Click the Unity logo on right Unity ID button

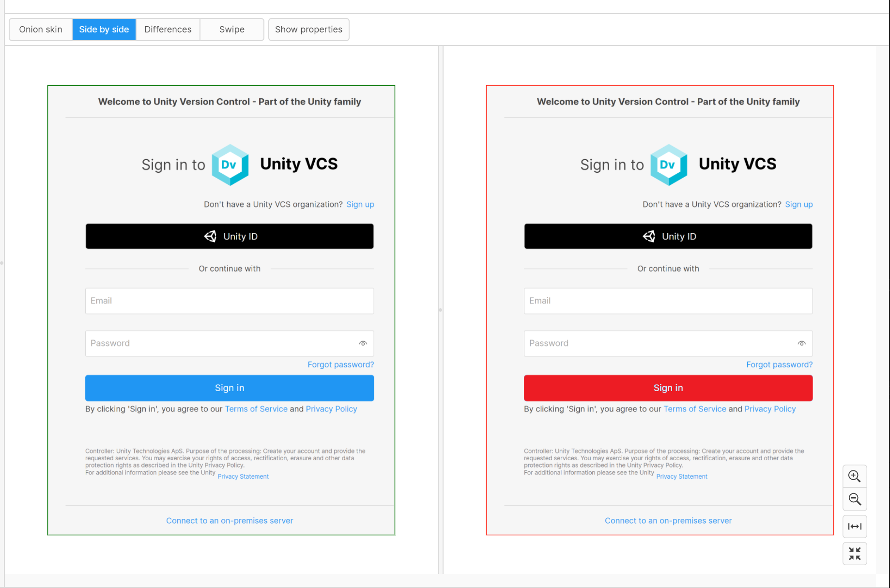coord(649,236)
